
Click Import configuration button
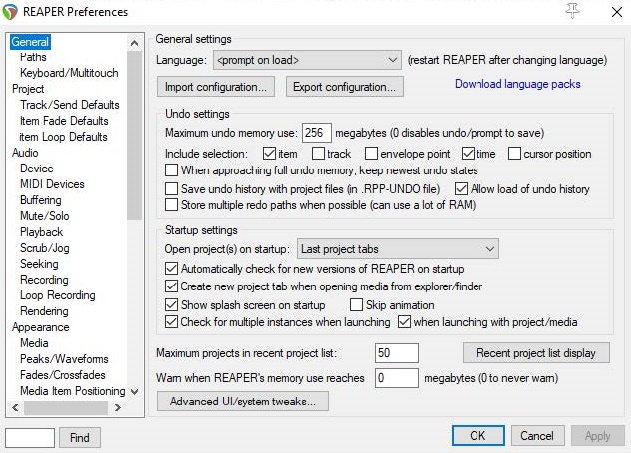216,87
